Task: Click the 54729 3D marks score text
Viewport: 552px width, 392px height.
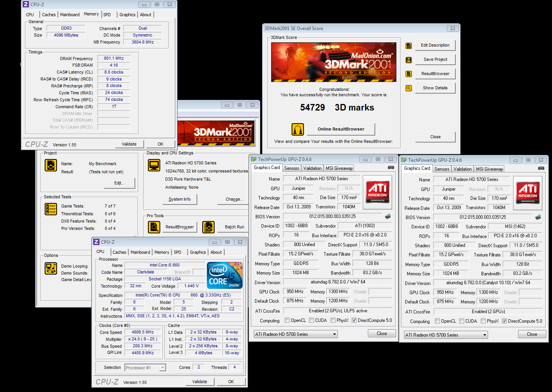Action: [337, 107]
